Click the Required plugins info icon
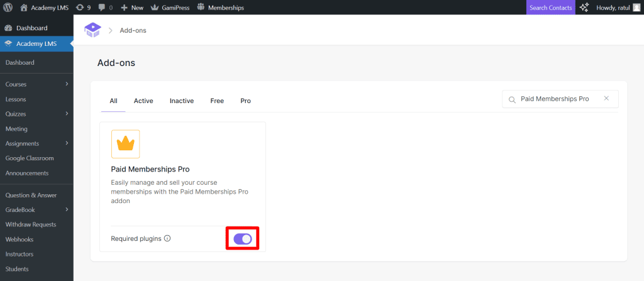644x281 pixels. [167, 239]
